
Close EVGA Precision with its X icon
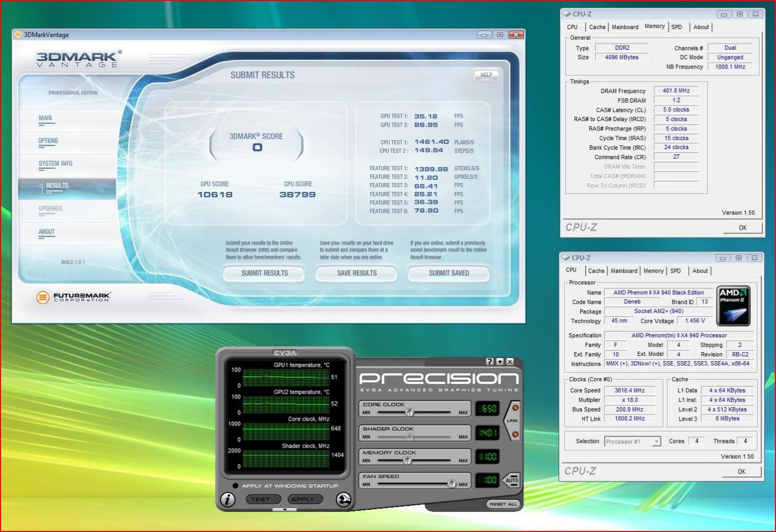tap(510, 361)
